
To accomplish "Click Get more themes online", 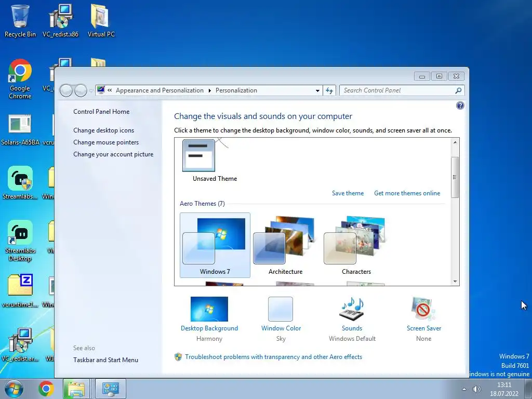I will coord(407,193).
